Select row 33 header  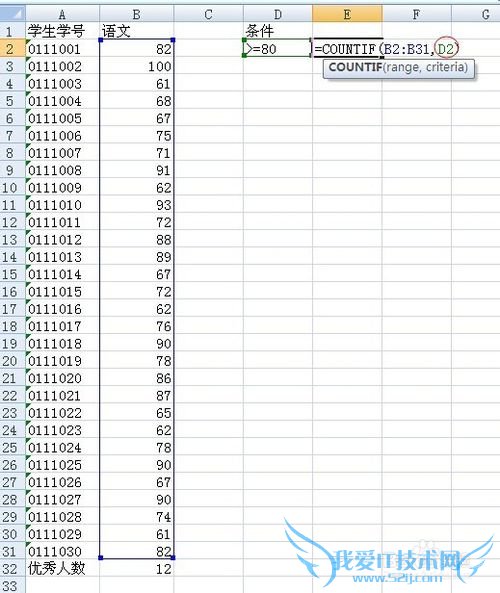(12, 586)
